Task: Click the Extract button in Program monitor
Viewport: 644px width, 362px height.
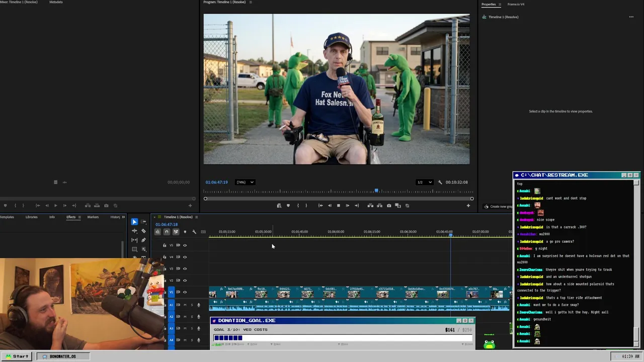Action: click(x=379, y=205)
